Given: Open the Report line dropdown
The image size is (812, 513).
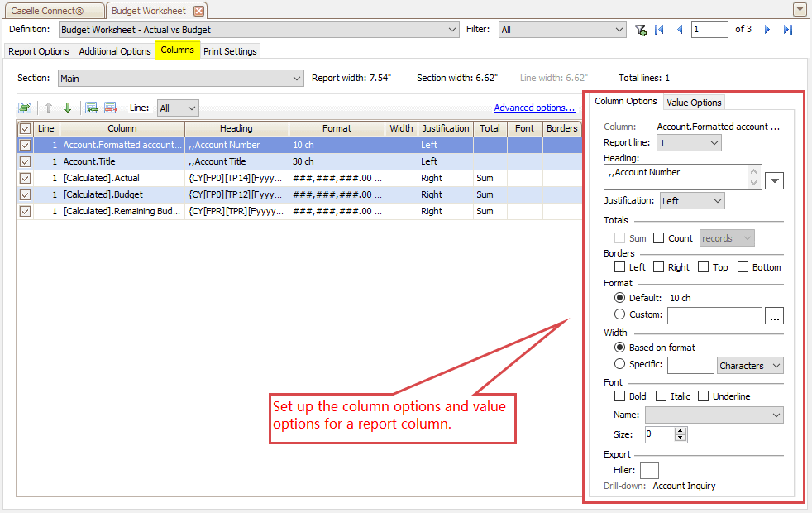Looking at the screenshot, I should (x=689, y=143).
